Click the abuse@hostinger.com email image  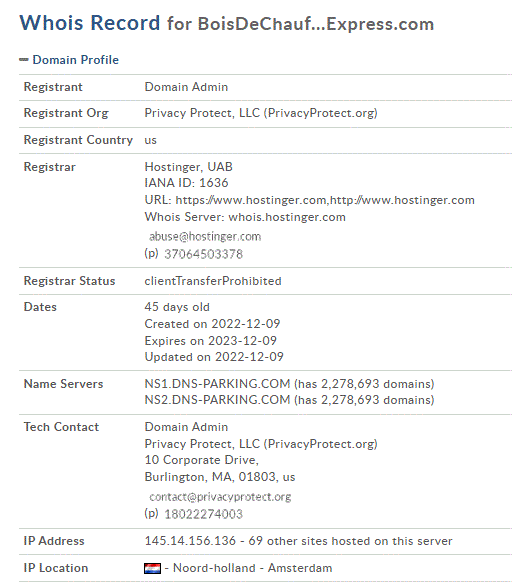tap(205, 237)
